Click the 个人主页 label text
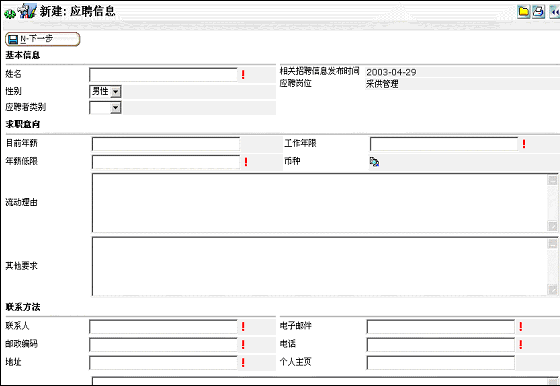Viewport: 560px width, 386px height. (x=296, y=362)
